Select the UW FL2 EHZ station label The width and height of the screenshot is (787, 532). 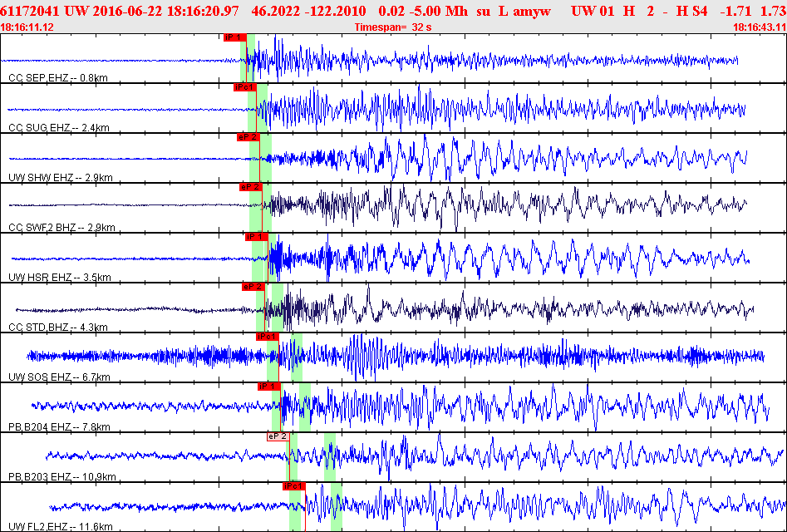pos(60,527)
